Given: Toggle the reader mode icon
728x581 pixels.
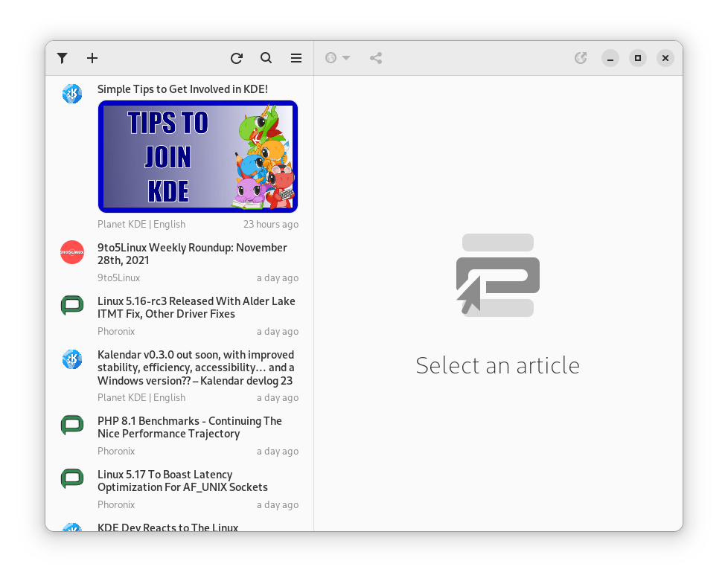Looking at the screenshot, I should tap(581, 58).
